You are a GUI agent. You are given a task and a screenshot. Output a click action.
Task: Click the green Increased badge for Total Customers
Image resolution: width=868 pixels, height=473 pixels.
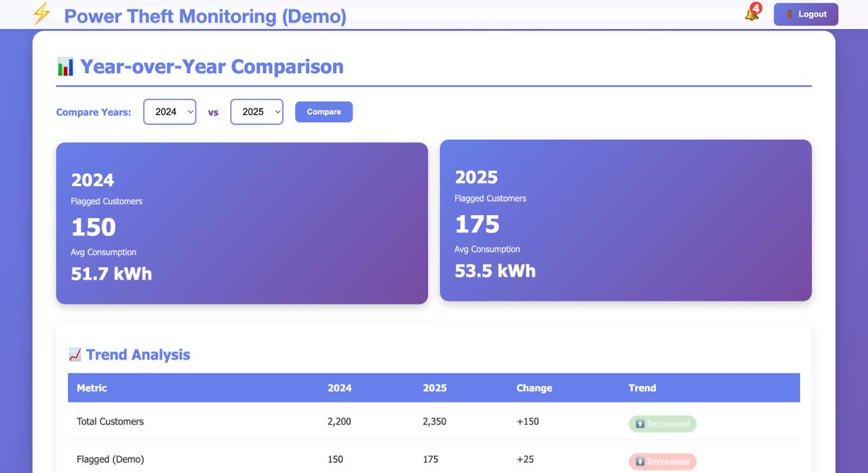tap(663, 424)
